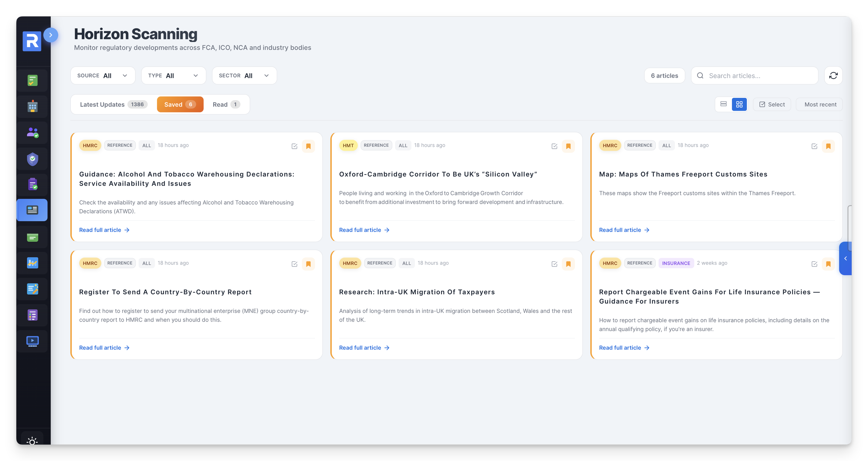Expand the sidebar with arrow button
868x461 pixels.
(51, 35)
